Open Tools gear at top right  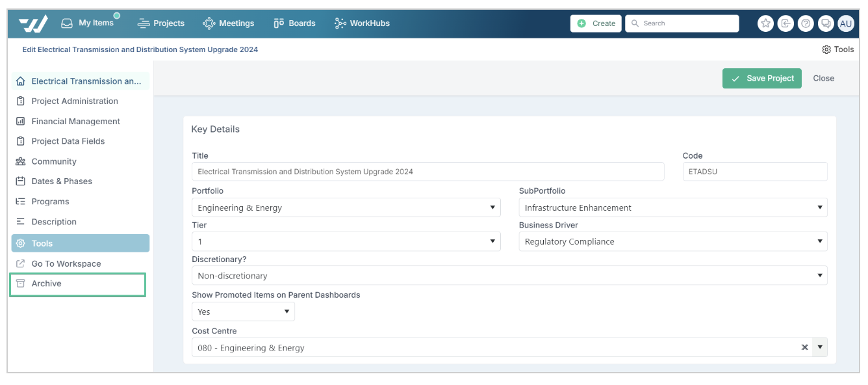tap(837, 49)
